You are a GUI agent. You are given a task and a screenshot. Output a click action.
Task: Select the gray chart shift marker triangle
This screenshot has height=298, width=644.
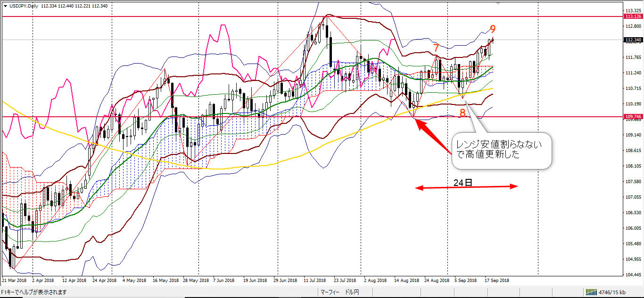pyautogui.click(x=498, y=4)
